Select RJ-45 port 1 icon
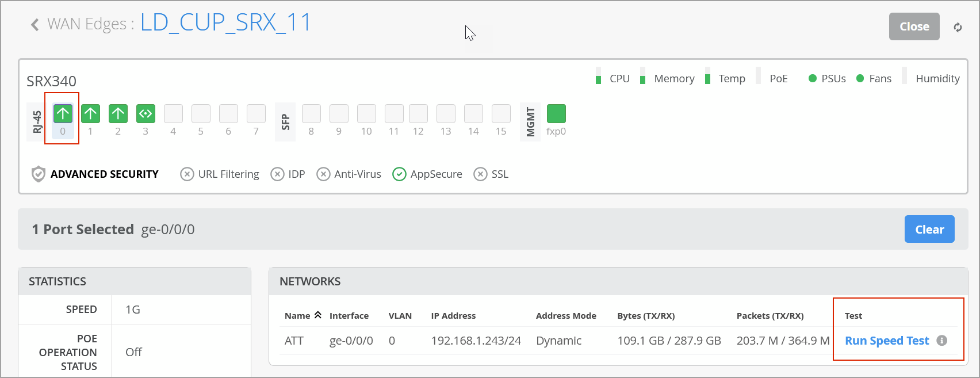This screenshot has height=378, width=980. (90, 114)
